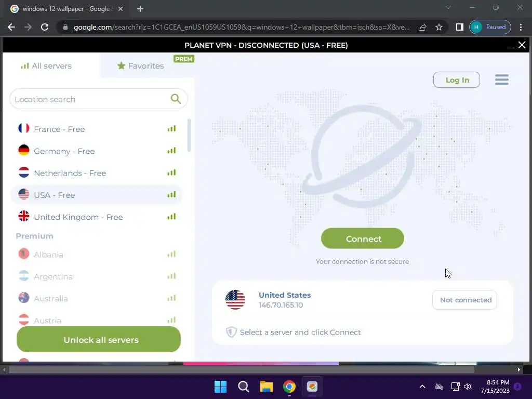Open taskbar Search
Screen dimensions: 532x399
(244, 387)
